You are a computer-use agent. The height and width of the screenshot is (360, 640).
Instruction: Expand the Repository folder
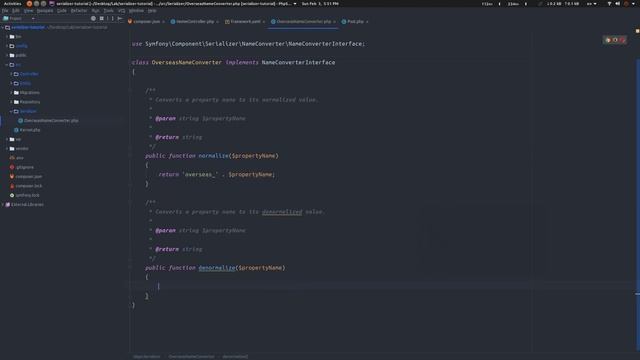coord(11,102)
